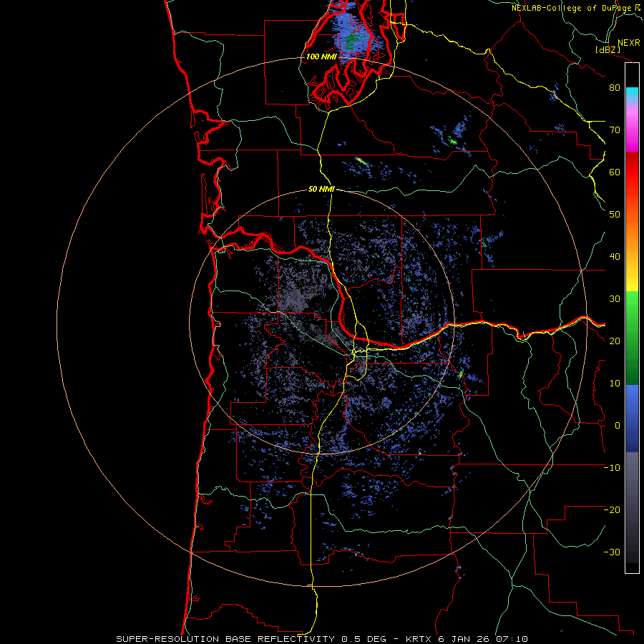Viewport: 644px width, 644px height.
Task: Click the 60 value on dBZ scale
Action: pos(615,172)
